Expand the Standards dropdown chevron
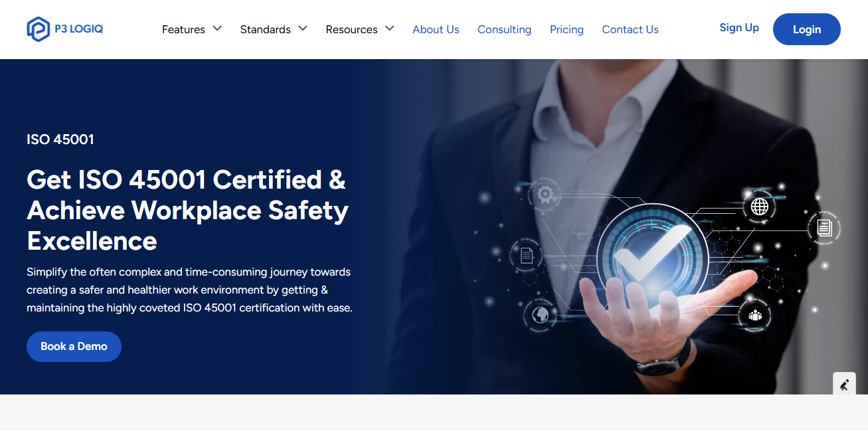 click(x=302, y=29)
